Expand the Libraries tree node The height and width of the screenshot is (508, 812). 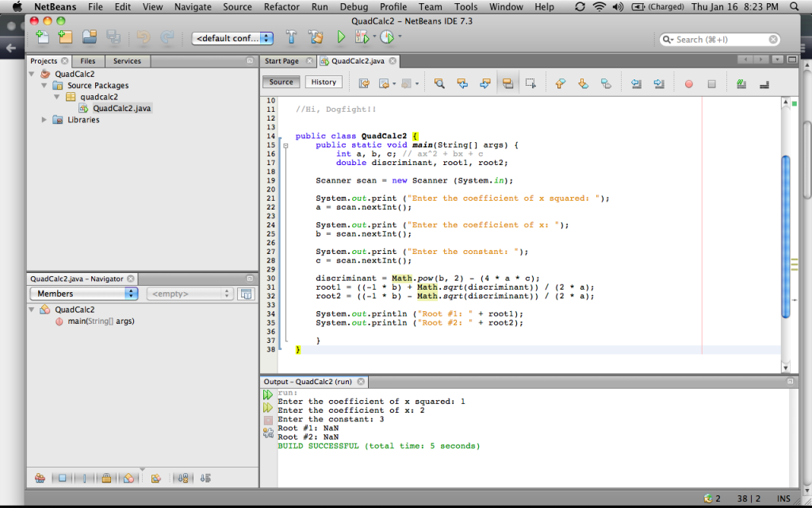[44, 120]
